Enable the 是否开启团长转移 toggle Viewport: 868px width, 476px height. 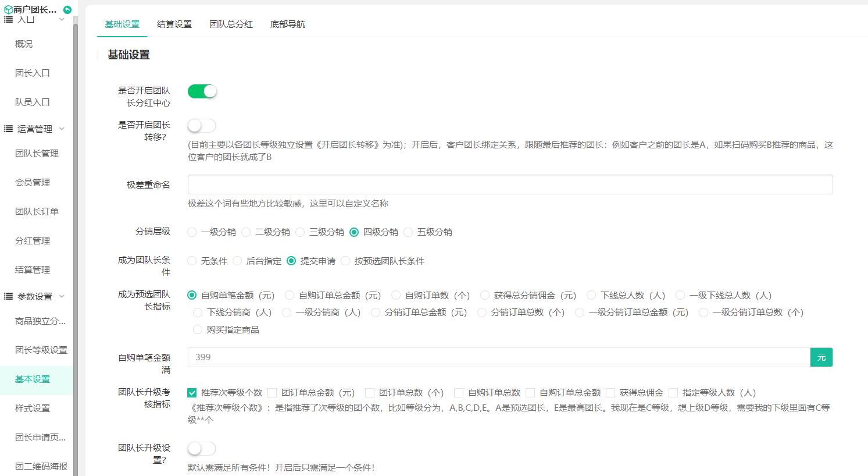[x=202, y=125]
